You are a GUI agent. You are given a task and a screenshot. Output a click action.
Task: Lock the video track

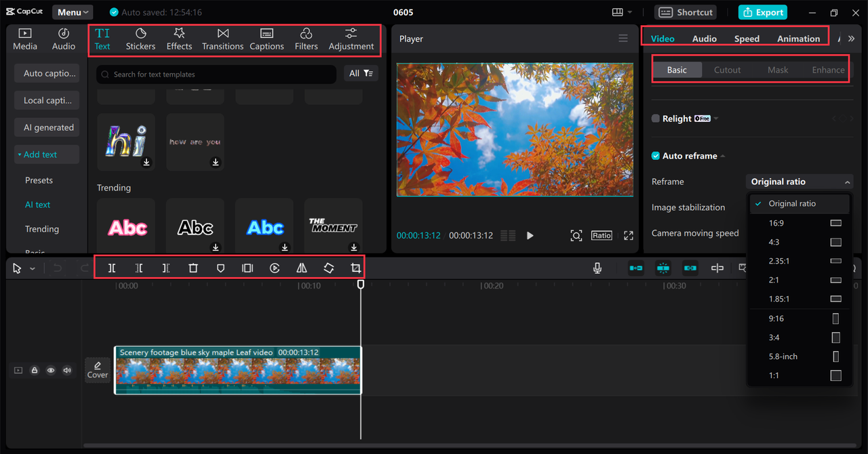pos(35,371)
